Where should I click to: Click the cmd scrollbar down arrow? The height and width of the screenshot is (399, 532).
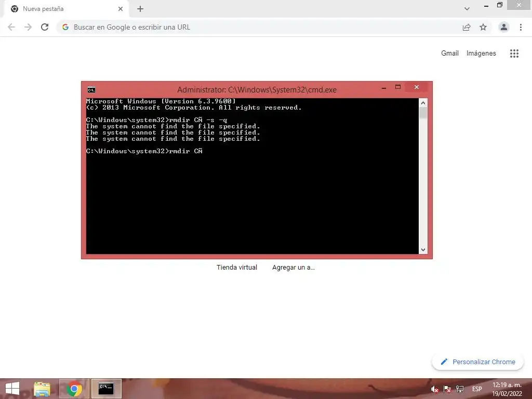423,250
